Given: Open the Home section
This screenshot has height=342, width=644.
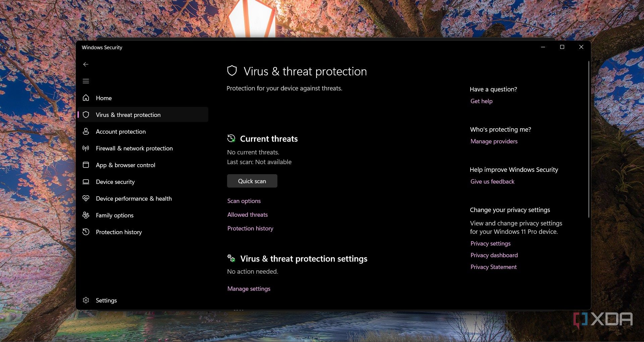Looking at the screenshot, I should [x=143, y=98].
